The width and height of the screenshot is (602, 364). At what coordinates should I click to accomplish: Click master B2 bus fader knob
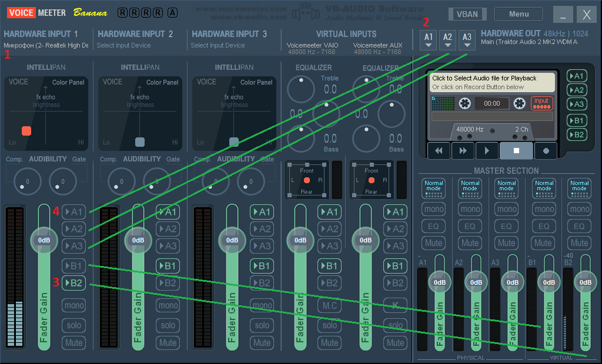click(x=585, y=282)
